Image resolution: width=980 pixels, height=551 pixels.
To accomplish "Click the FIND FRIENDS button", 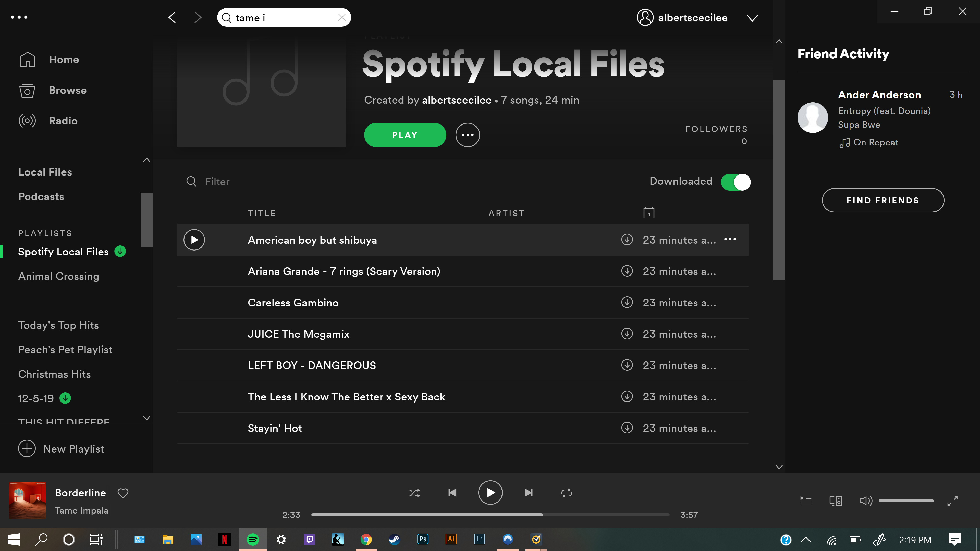I will 883,201.
